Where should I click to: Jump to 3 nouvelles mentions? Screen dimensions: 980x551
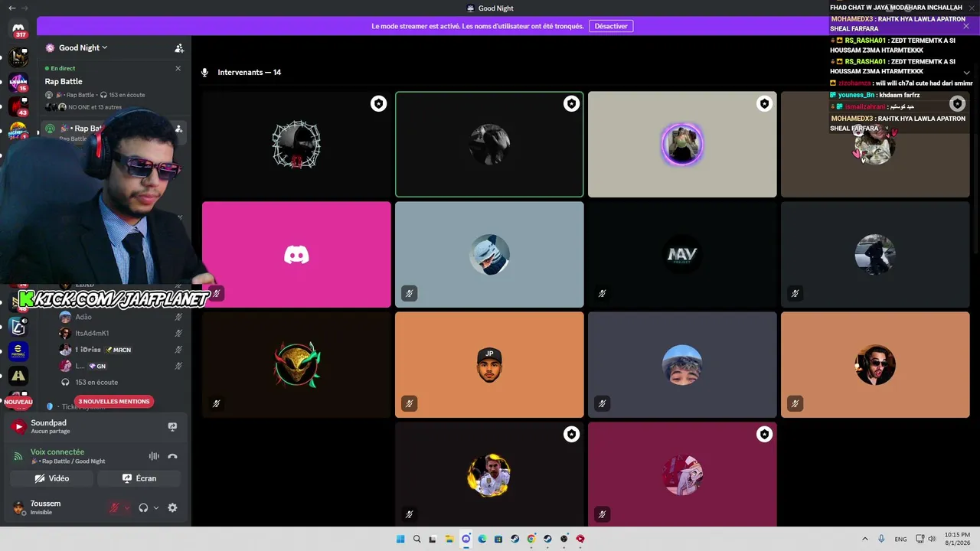(114, 401)
